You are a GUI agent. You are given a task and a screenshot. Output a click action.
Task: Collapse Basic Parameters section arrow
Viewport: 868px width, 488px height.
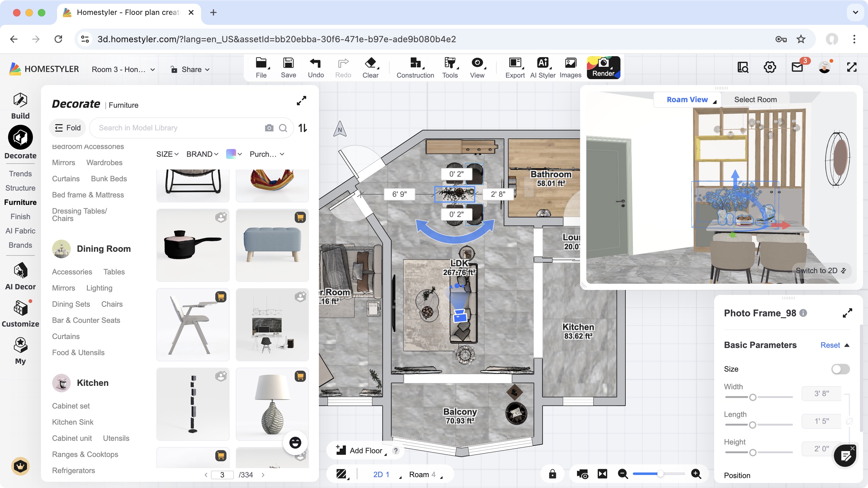(847, 345)
